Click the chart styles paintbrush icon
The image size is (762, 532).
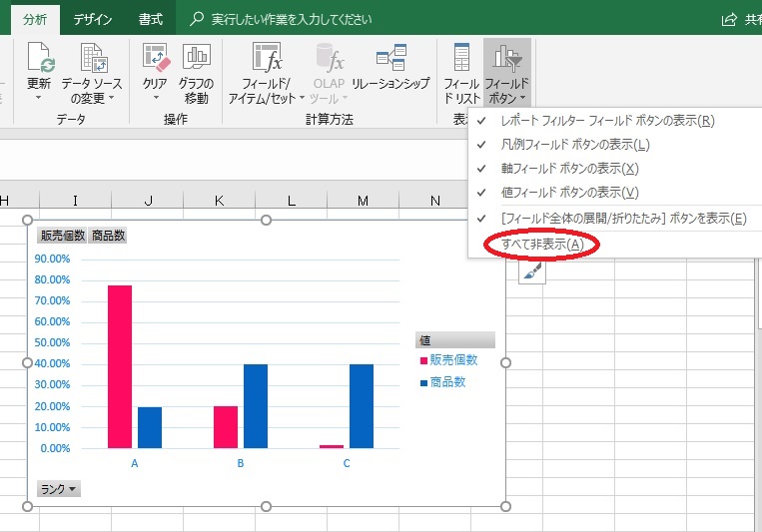coord(531,270)
